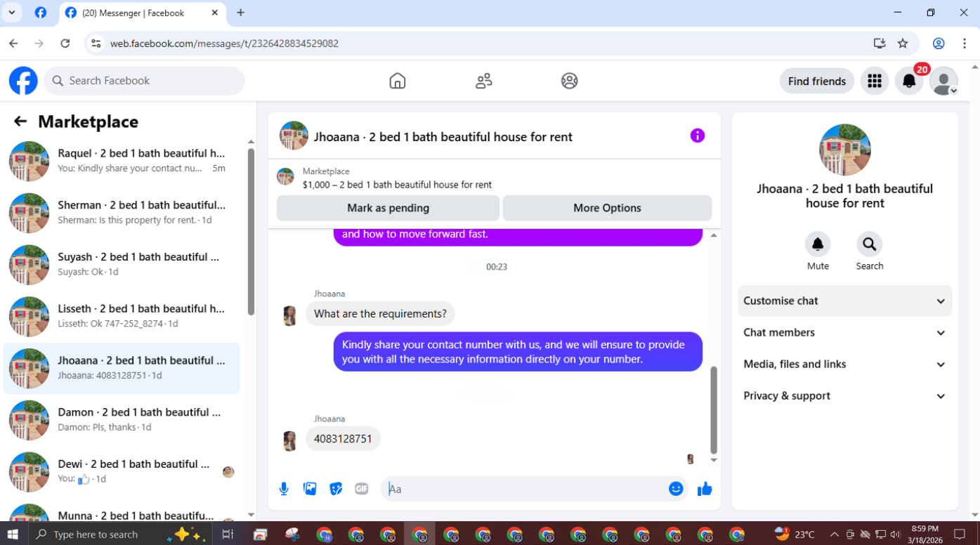Show hidden system tray icons chevron

(x=834, y=534)
